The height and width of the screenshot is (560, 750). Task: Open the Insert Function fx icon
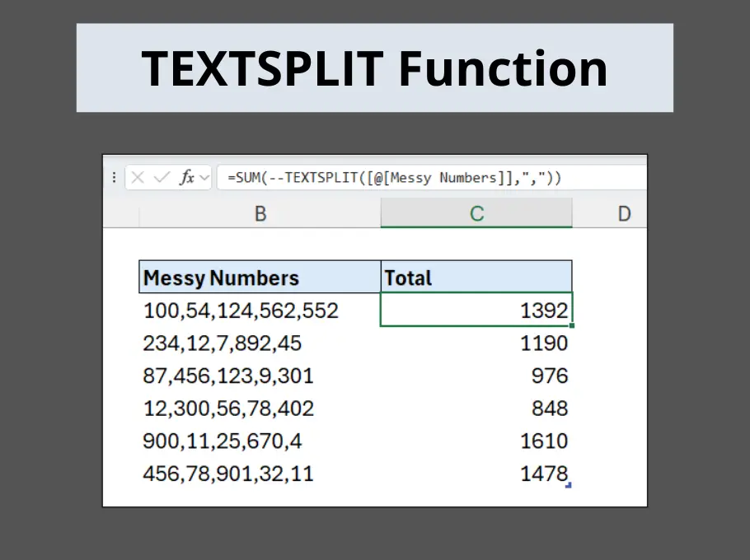pyautogui.click(x=186, y=178)
